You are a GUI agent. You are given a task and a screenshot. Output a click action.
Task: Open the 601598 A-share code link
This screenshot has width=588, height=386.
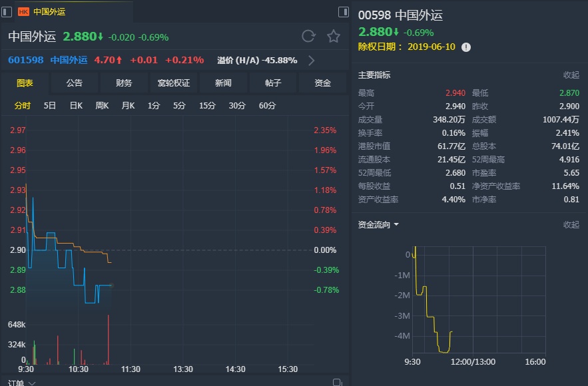(x=26, y=60)
